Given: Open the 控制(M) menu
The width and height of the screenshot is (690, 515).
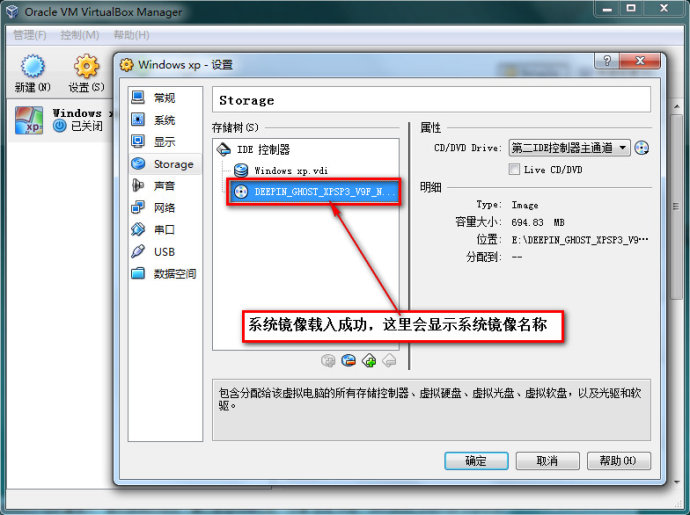Looking at the screenshot, I should point(80,35).
